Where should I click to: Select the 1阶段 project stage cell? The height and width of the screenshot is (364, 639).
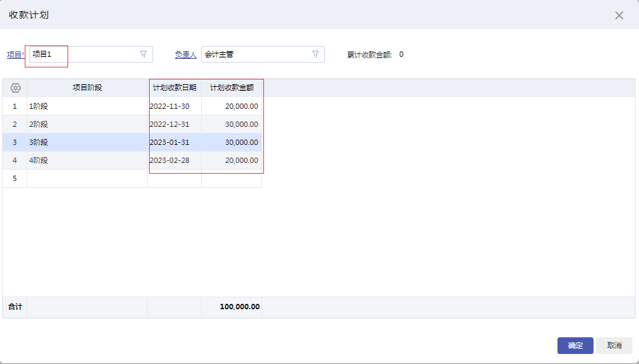(87, 106)
